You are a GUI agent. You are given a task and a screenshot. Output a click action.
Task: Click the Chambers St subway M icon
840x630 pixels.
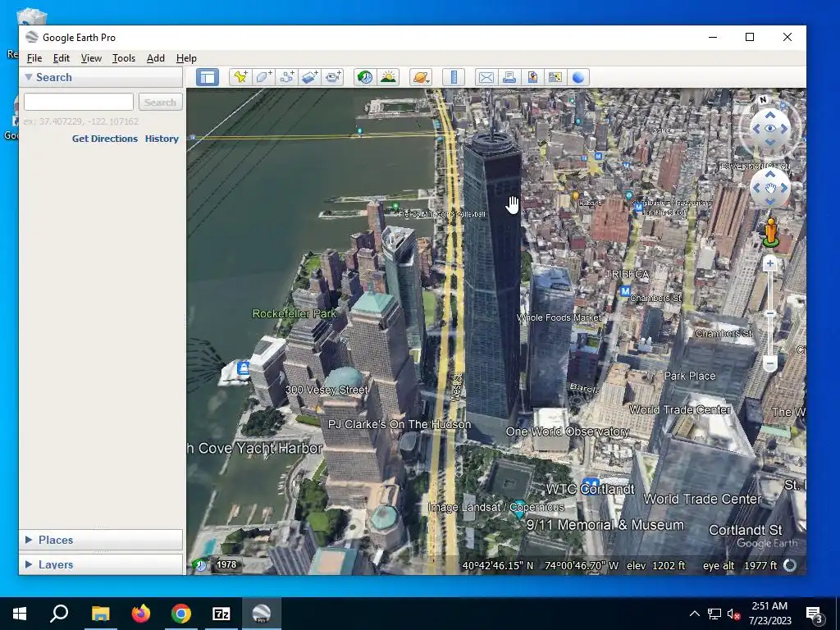624,291
